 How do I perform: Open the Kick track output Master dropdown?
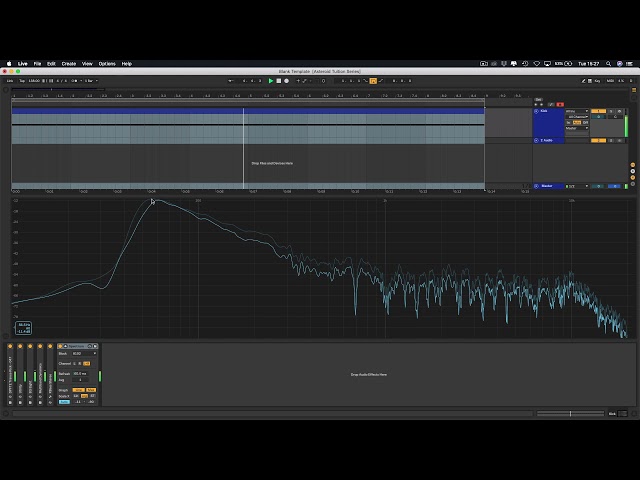pyautogui.click(x=577, y=128)
